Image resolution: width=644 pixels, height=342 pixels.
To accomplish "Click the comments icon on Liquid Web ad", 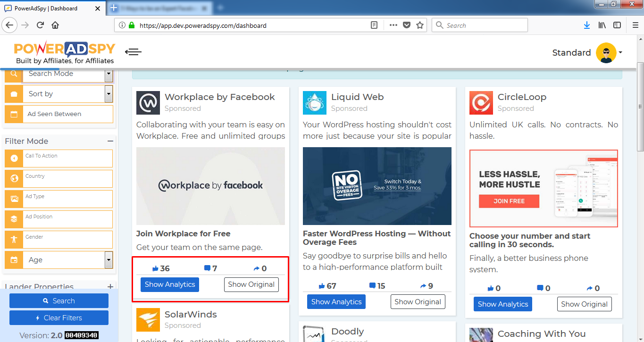I will click(x=372, y=286).
